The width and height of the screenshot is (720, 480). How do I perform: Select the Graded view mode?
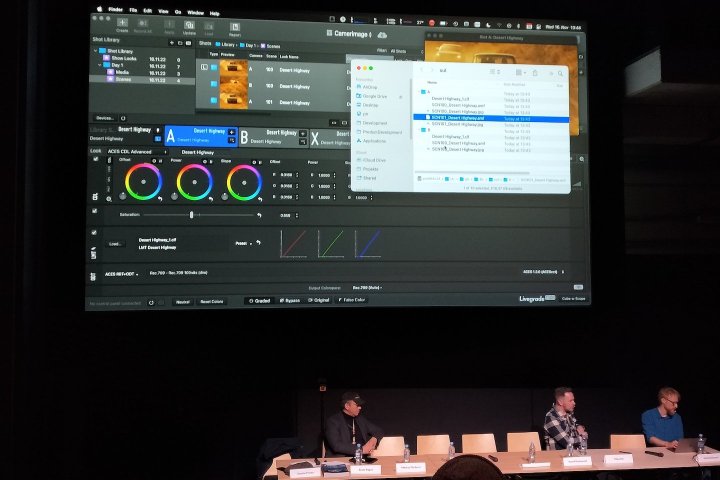pos(259,301)
